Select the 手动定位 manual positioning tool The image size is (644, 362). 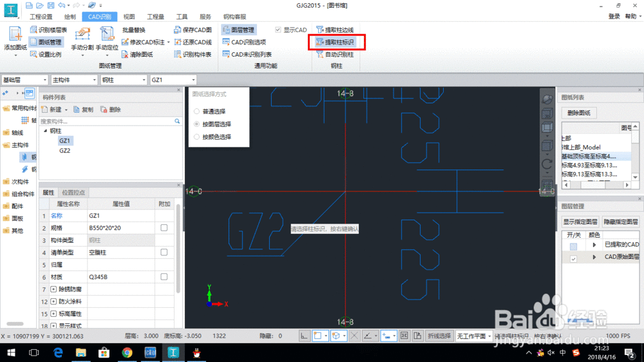[x=108, y=35]
